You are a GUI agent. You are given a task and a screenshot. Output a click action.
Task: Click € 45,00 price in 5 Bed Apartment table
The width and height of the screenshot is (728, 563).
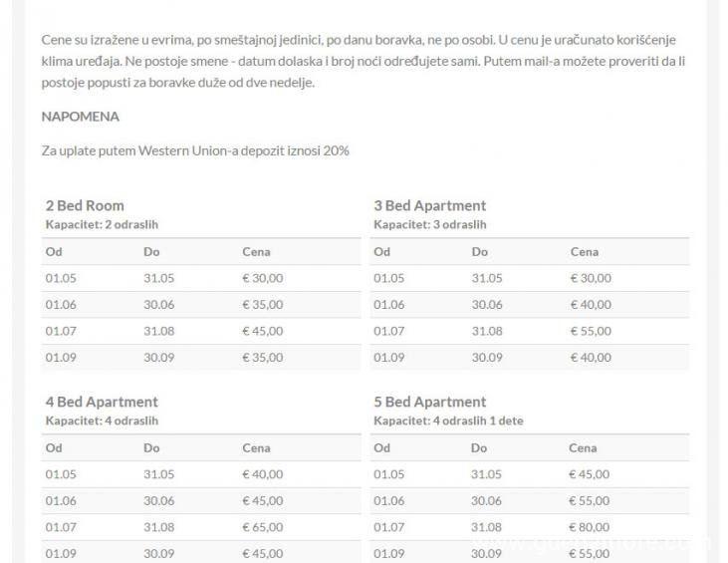[591, 474]
